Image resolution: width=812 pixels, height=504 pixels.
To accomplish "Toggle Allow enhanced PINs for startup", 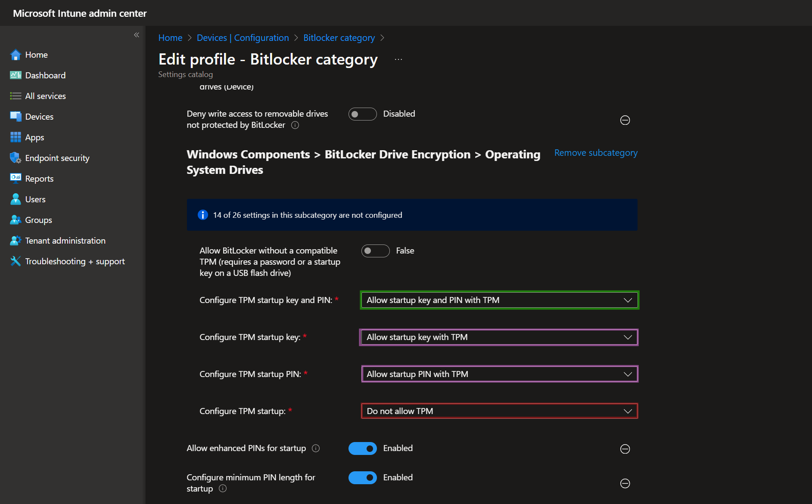I will click(363, 448).
